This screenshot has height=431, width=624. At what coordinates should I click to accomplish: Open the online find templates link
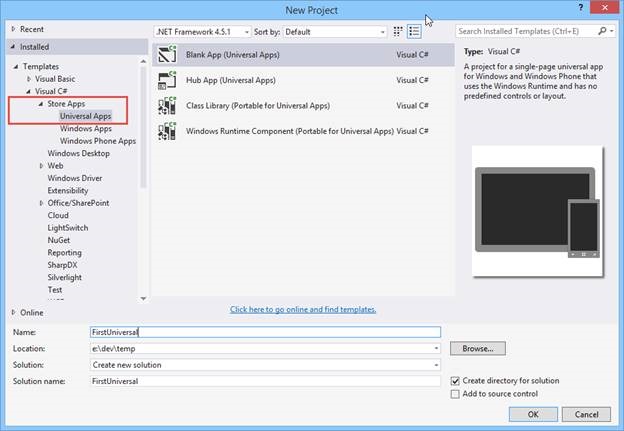click(303, 309)
